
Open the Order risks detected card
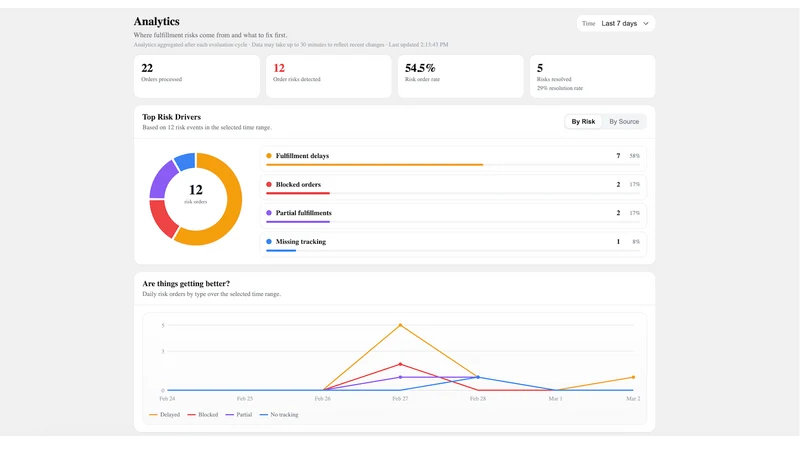click(x=329, y=76)
